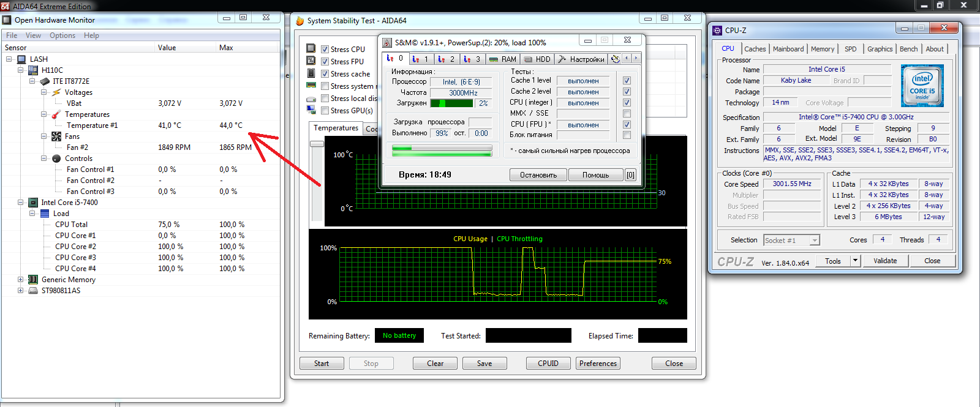Switch to the Mainboard tab in CPU-Z
The width and height of the screenshot is (980, 407).
788,49
